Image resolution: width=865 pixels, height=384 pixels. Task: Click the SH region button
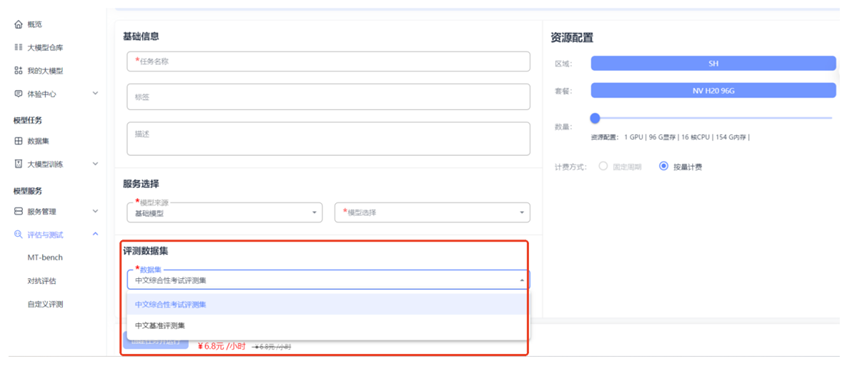[713, 63]
